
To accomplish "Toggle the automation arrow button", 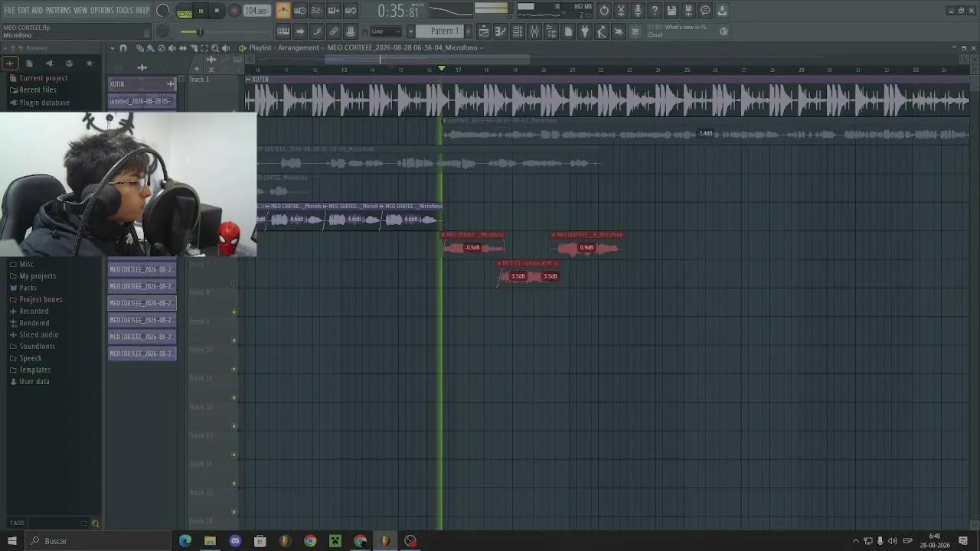I will (x=300, y=31).
